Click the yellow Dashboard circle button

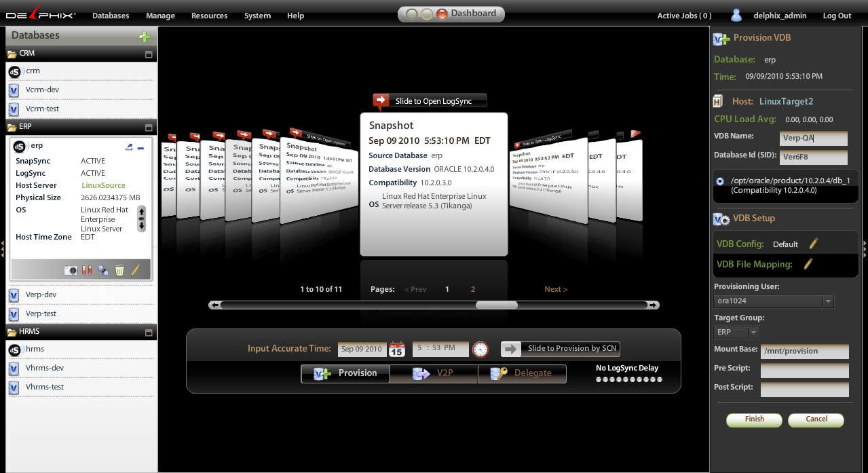426,14
